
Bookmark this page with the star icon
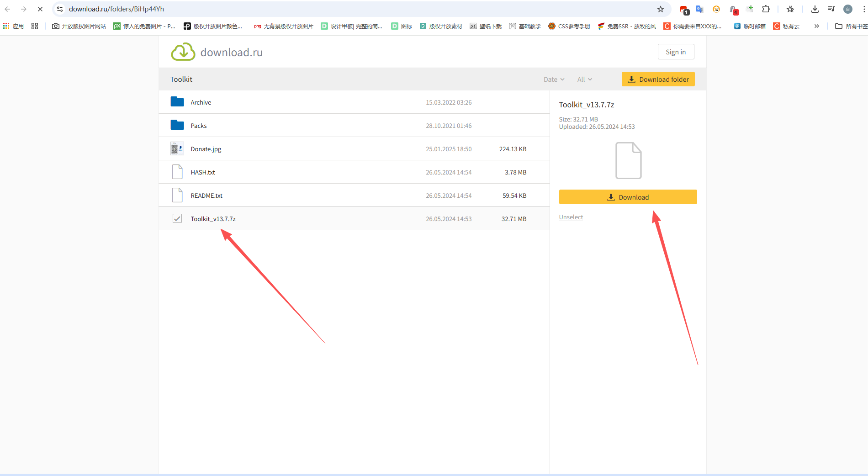[661, 9]
